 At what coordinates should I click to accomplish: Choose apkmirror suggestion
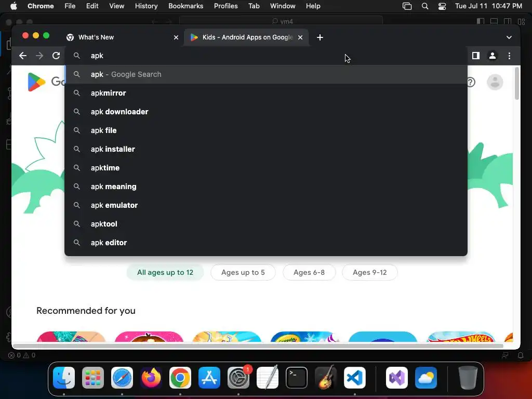pyautogui.click(x=266, y=93)
